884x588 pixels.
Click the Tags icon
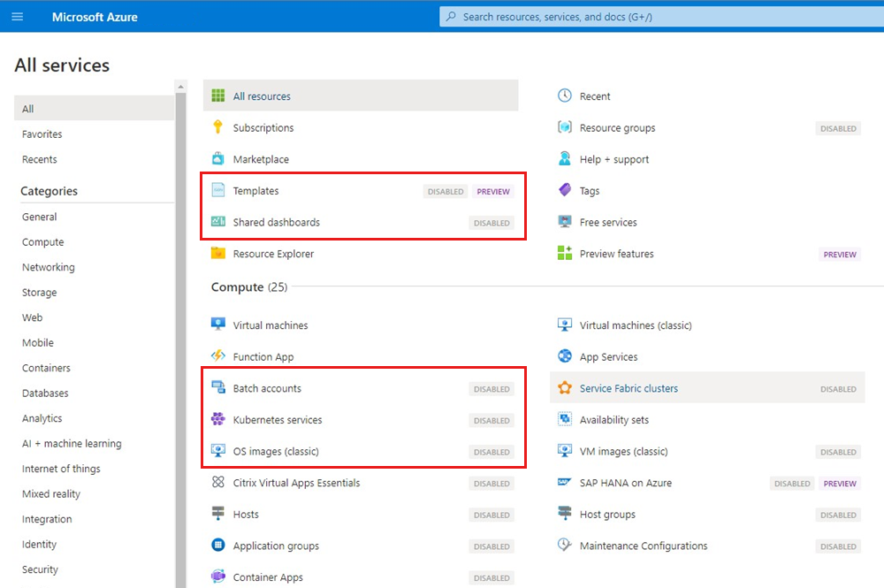point(565,190)
